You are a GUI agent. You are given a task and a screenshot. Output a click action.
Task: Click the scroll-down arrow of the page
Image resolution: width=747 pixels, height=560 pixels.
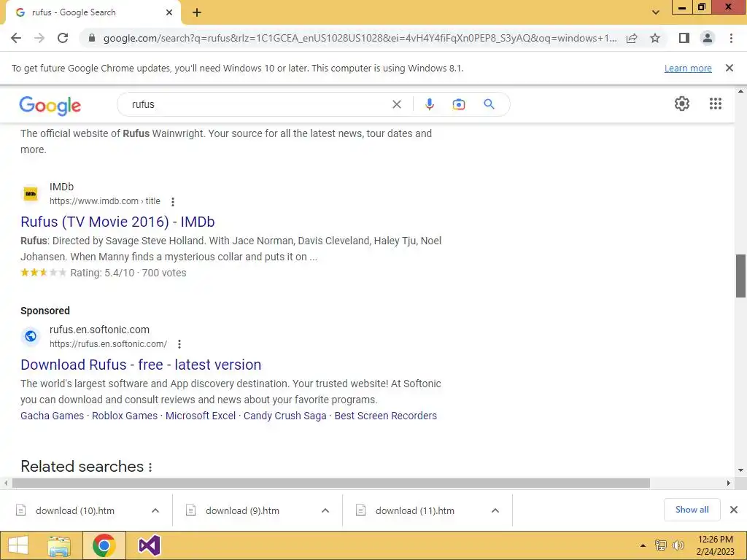click(x=740, y=470)
